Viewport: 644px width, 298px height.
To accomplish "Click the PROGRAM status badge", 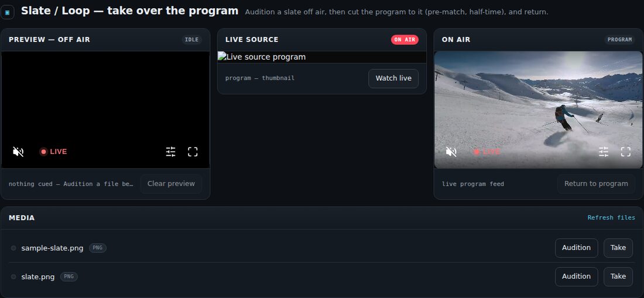I will tap(619, 40).
